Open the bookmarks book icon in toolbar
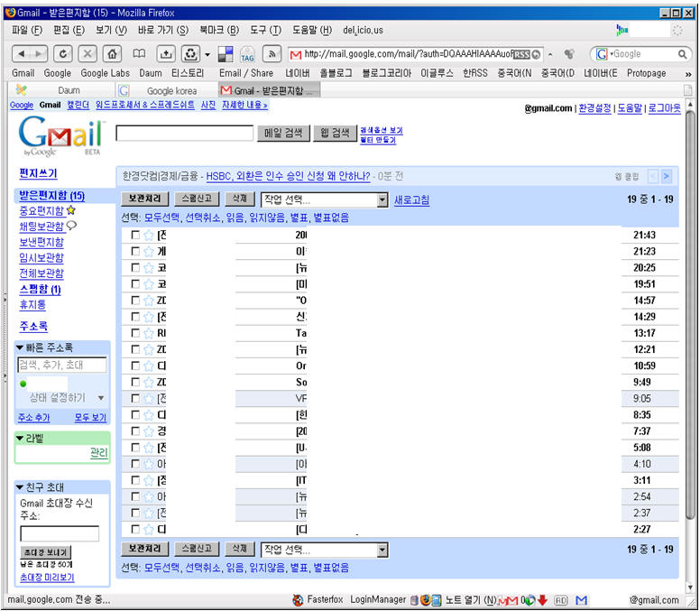Screen dimensions: 700x611 point(139,54)
